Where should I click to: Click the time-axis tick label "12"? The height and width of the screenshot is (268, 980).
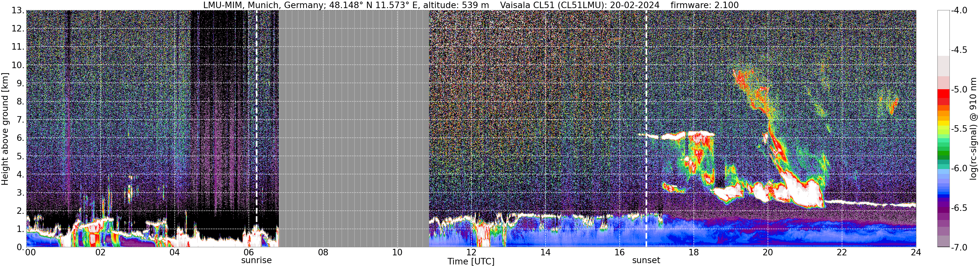tap(471, 252)
